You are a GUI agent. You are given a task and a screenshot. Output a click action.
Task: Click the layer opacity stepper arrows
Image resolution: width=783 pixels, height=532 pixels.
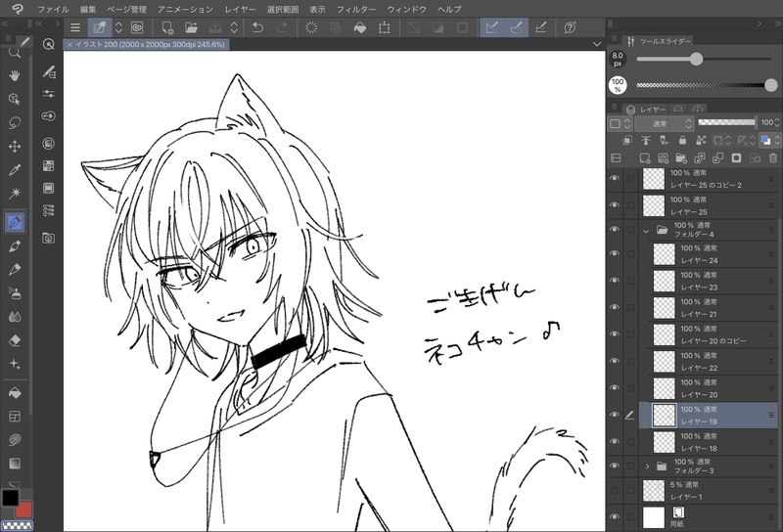[x=777, y=123]
